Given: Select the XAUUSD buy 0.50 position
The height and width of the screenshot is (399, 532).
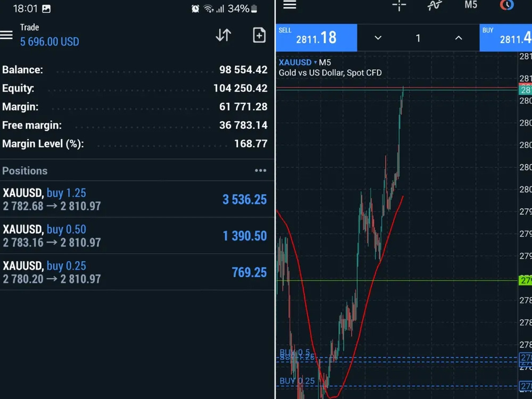Looking at the screenshot, I should [137, 236].
